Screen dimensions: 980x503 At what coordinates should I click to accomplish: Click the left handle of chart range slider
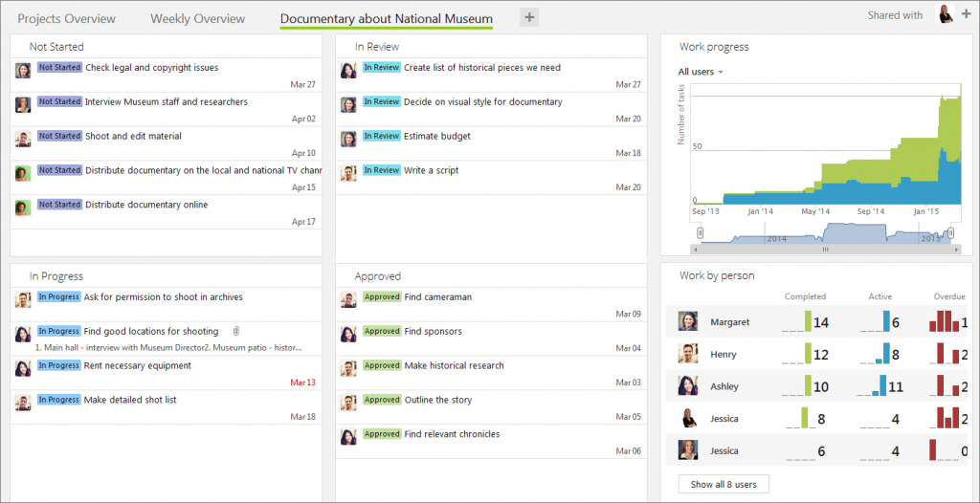coord(701,233)
